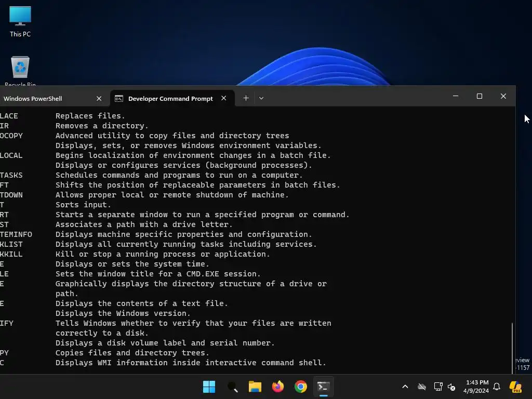
Task: Launch Firefox from the taskbar
Action: click(278, 387)
